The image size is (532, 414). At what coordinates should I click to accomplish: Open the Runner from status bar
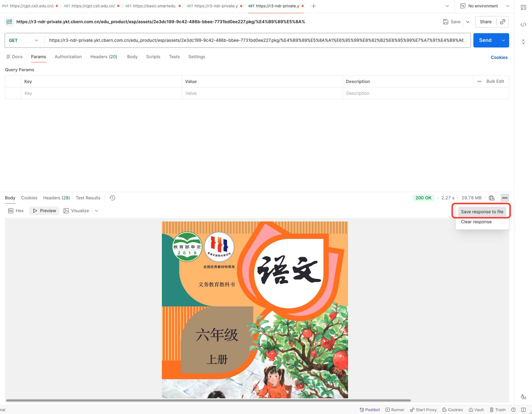(x=395, y=410)
